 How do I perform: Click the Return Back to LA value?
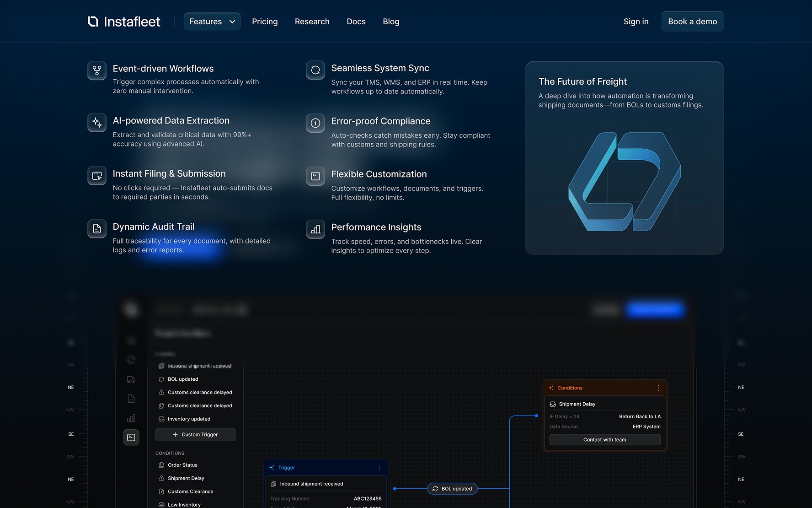(640, 416)
